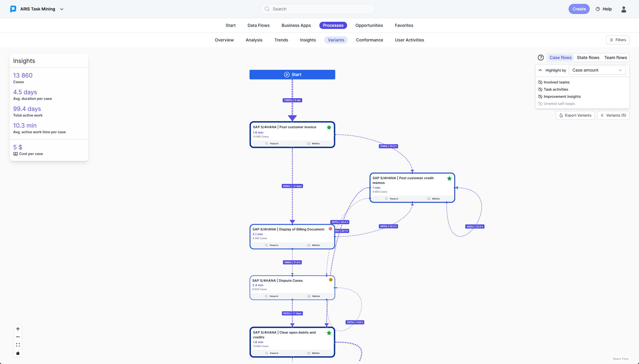This screenshot has height=364, width=639.
Task: Open the ARIS Task Mining dropdown chevron
Action: point(62,9)
